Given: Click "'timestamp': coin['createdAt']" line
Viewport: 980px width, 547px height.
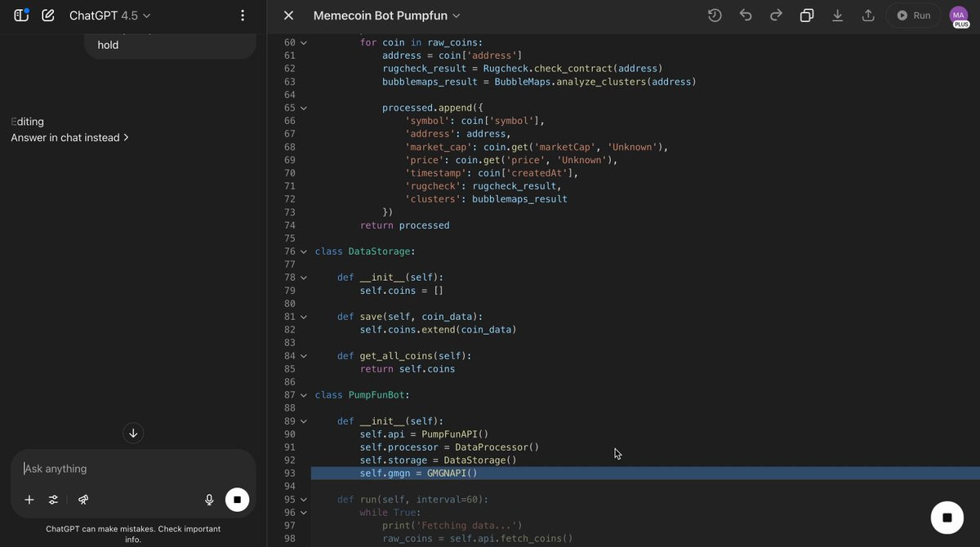Looking at the screenshot, I should point(492,173).
